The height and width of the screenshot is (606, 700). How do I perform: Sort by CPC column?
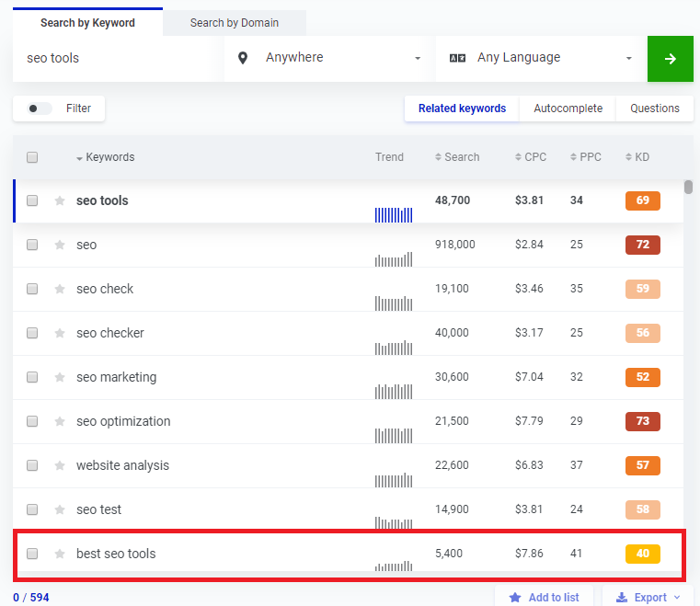click(x=531, y=157)
